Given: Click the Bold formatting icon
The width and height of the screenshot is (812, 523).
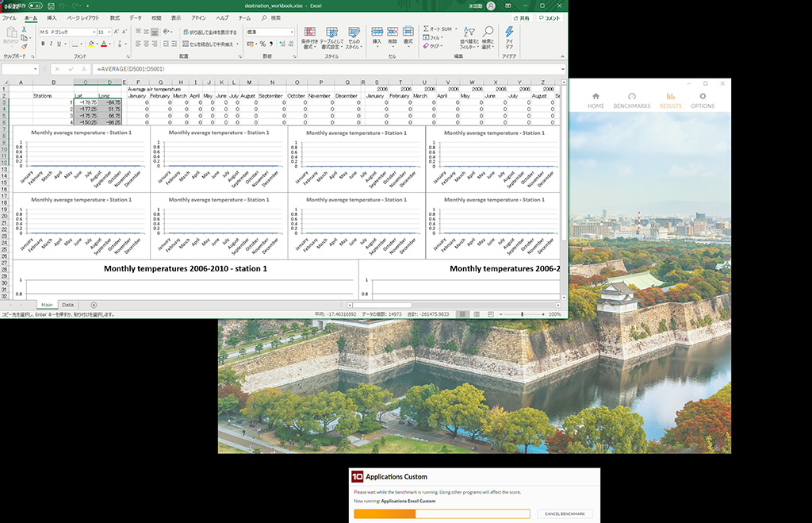Looking at the screenshot, I should pyautogui.click(x=43, y=44).
